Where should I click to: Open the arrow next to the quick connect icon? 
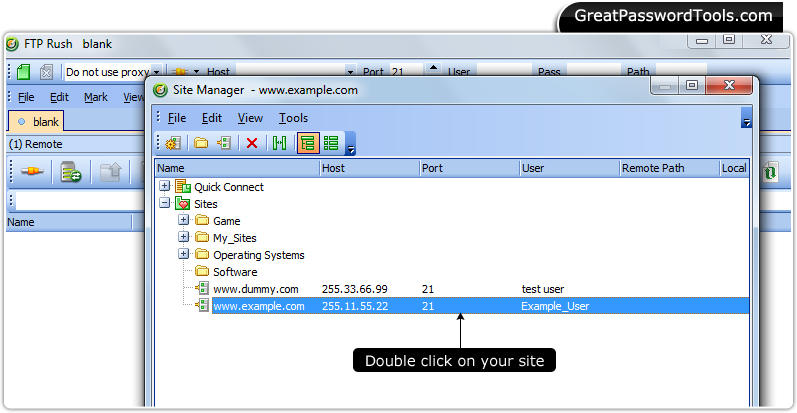pos(196,72)
